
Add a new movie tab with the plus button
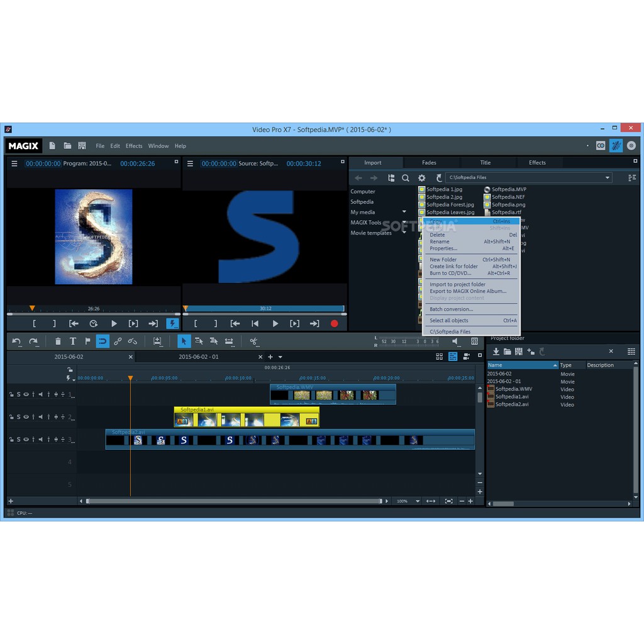[x=270, y=357]
